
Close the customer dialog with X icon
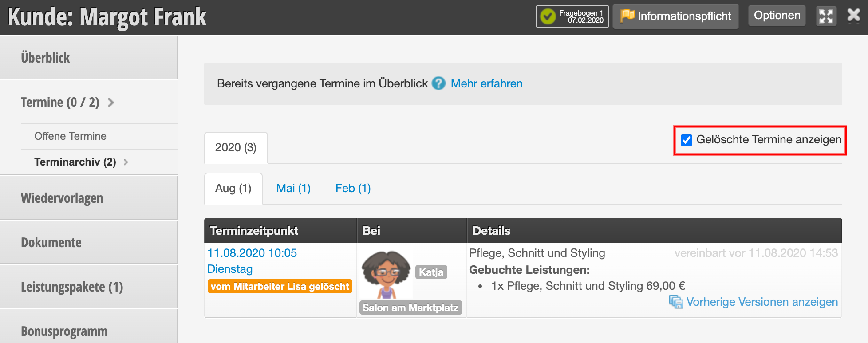854,15
